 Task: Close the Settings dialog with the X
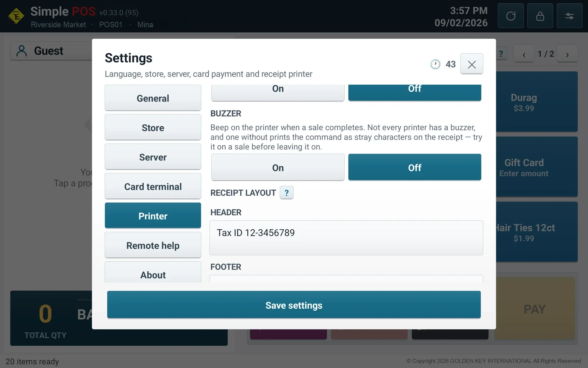coord(472,64)
